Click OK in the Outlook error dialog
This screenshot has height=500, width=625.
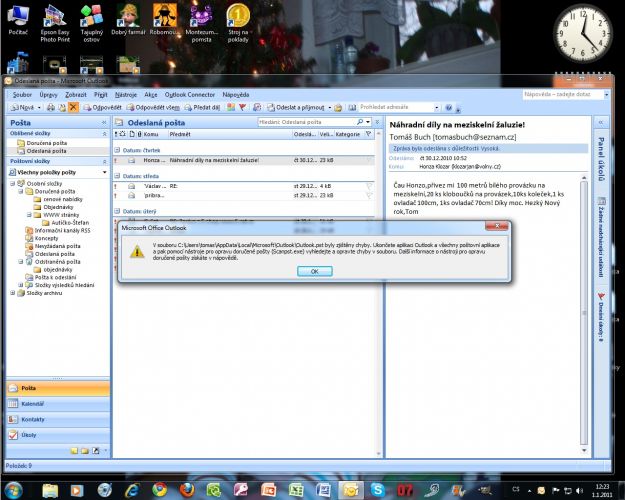click(314, 271)
